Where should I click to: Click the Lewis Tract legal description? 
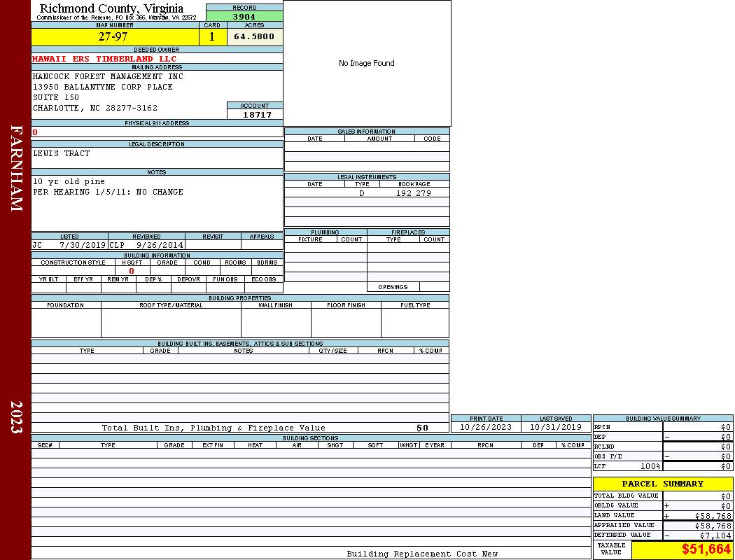pos(62,153)
